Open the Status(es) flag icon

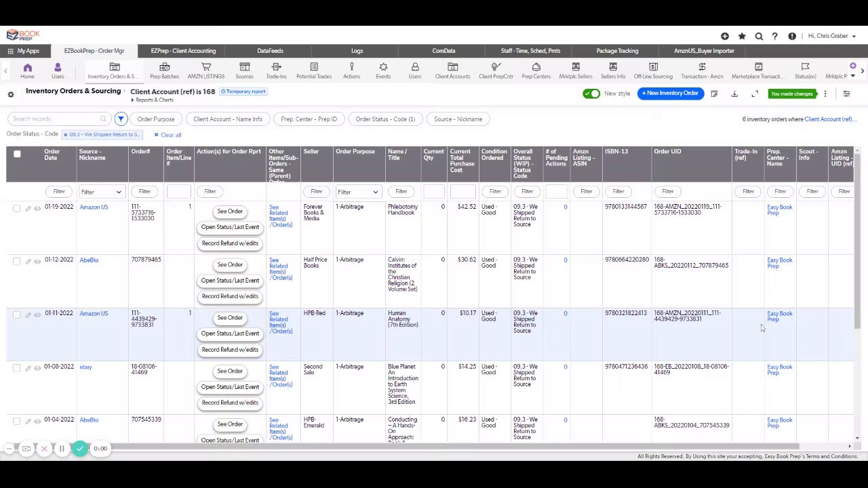click(x=805, y=67)
